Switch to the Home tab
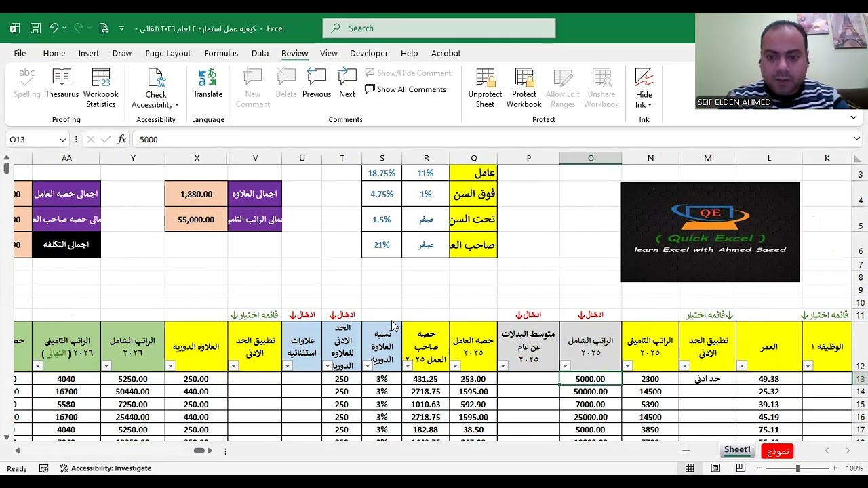The width and height of the screenshot is (868, 488). point(54,53)
